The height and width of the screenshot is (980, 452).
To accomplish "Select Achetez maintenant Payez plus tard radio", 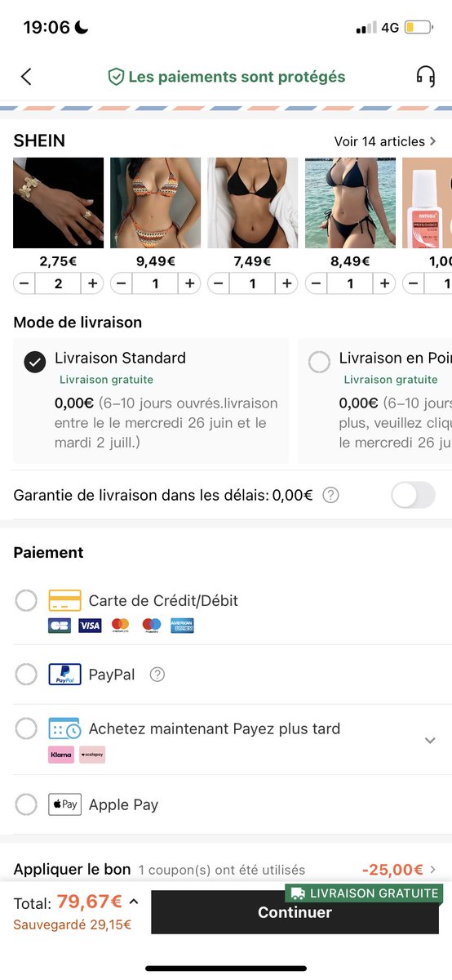I will 26,728.
